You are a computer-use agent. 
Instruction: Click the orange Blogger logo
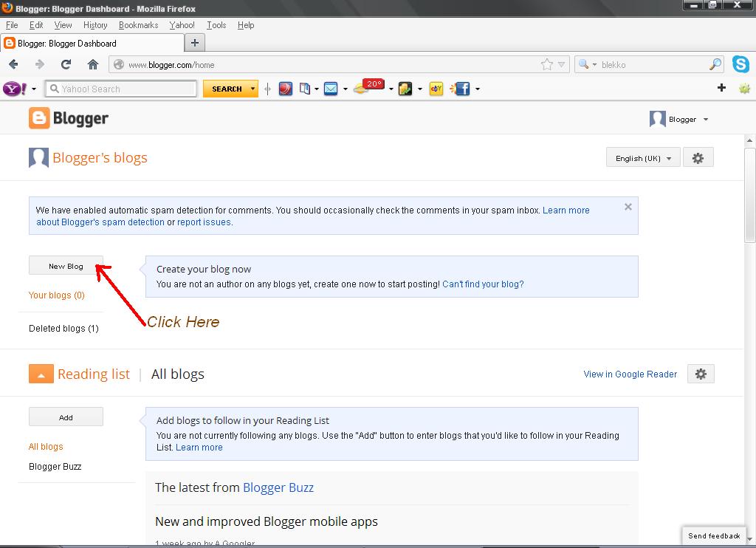click(x=69, y=118)
